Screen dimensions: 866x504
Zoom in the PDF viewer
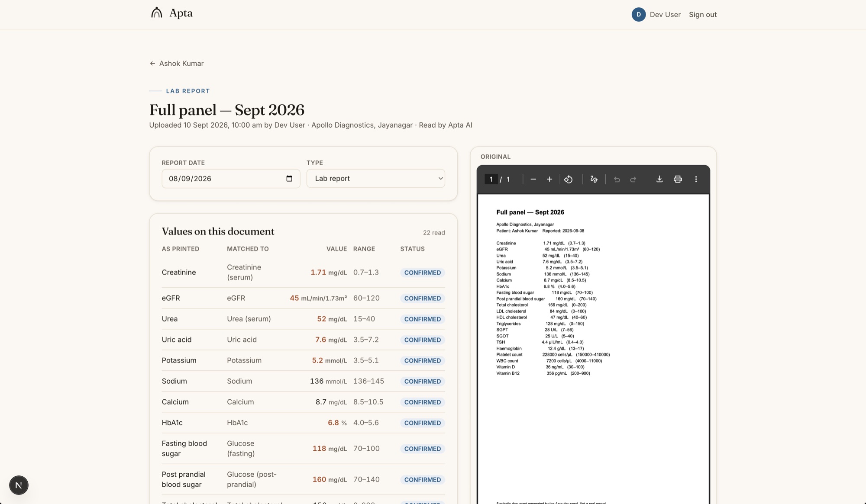pyautogui.click(x=549, y=179)
